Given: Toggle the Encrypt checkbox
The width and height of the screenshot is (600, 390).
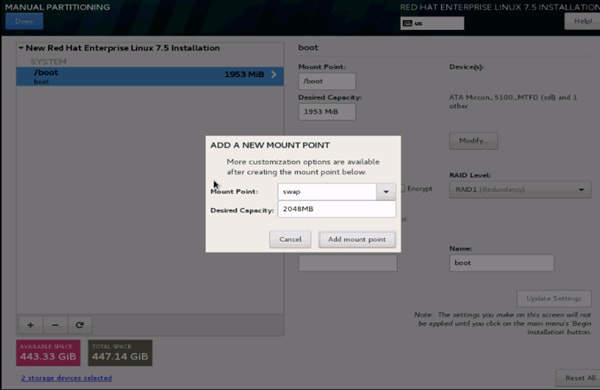Looking at the screenshot, I should [x=403, y=188].
